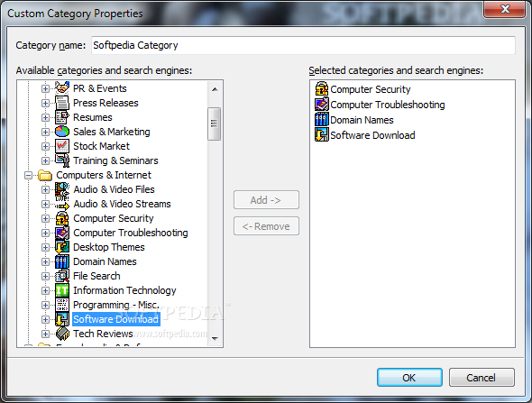Screen dimensions: 532x403
Task: Expand the Desktop Themes node
Action: point(45,247)
